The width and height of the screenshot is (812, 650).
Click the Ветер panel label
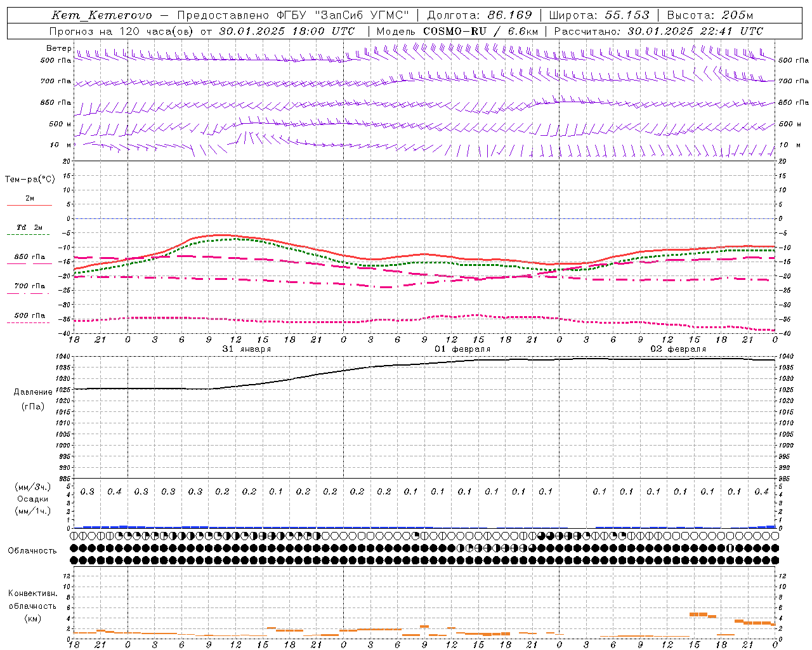[58, 48]
